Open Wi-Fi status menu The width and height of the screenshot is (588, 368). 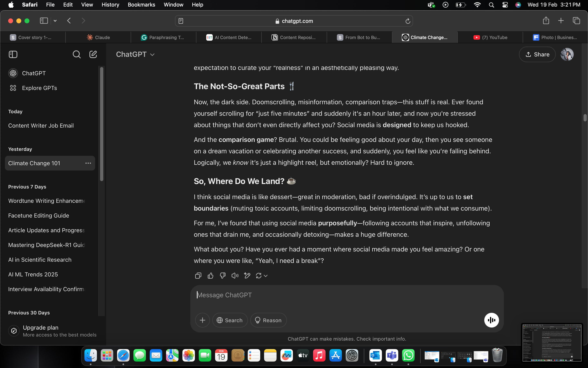tap(477, 5)
